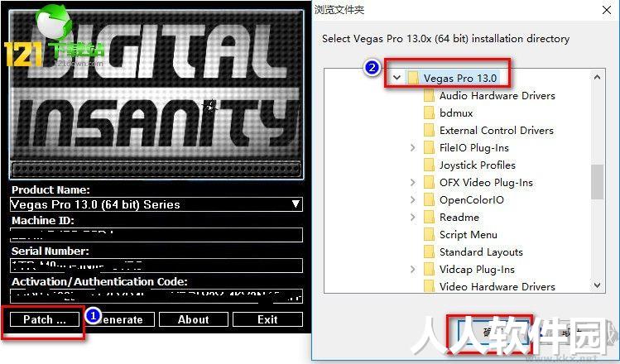Click the folder icon beside Joystick Profiles
Viewport: 620px width, 364px height.
point(429,165)
